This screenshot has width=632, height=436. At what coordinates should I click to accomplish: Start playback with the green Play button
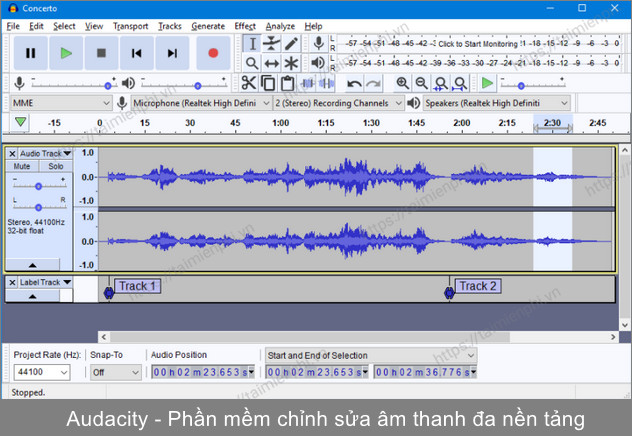[x=66, y=53]
